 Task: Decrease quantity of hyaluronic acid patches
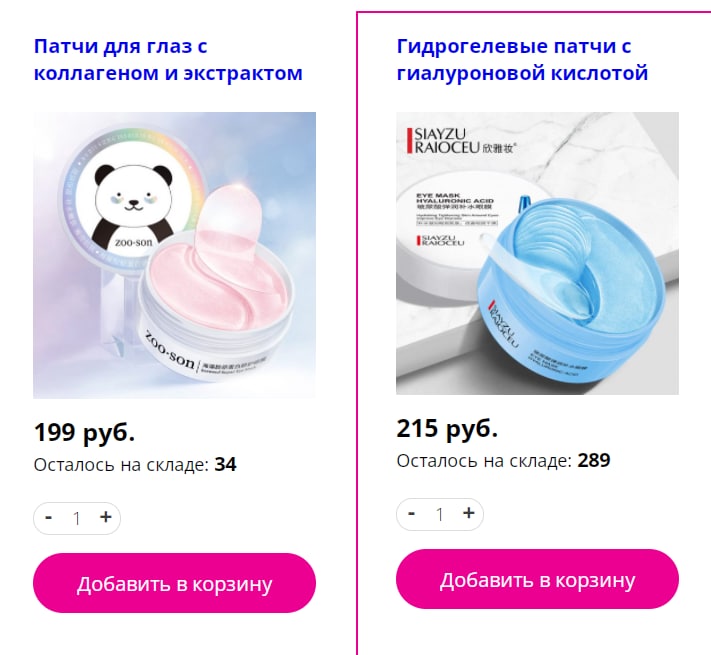[x=412, y=514]
